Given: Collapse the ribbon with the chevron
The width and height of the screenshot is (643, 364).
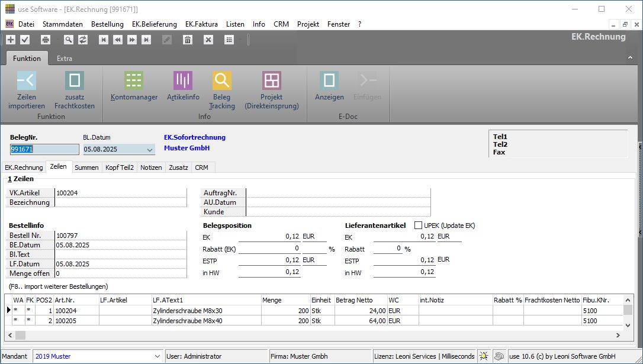Looking at the screenshot, I should tap(629, 58).
